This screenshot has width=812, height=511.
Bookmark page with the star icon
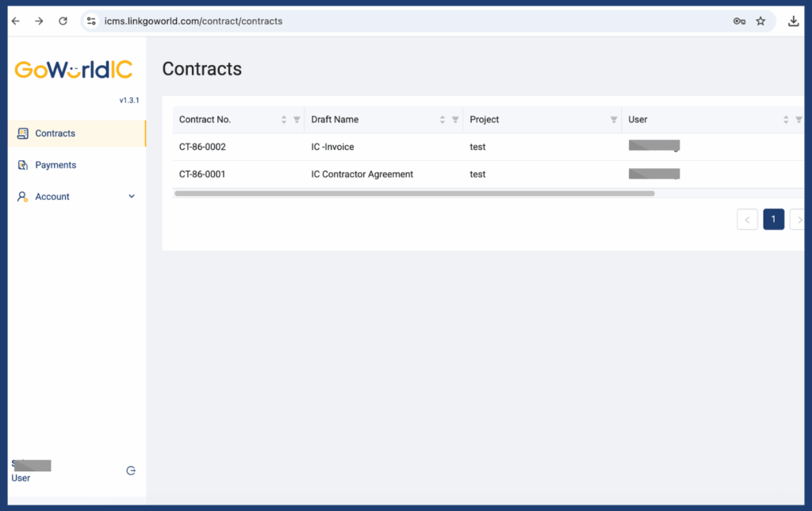click(x=760, y=21)
